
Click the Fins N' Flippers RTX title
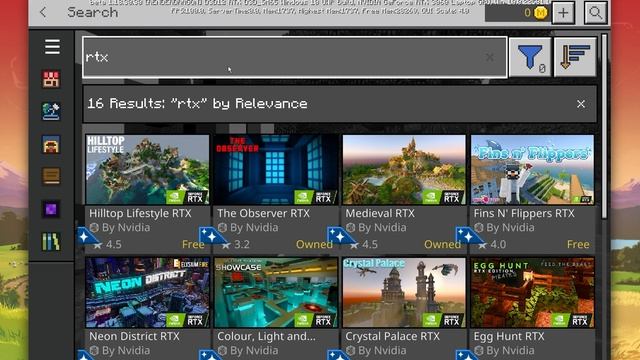point(524,213)
